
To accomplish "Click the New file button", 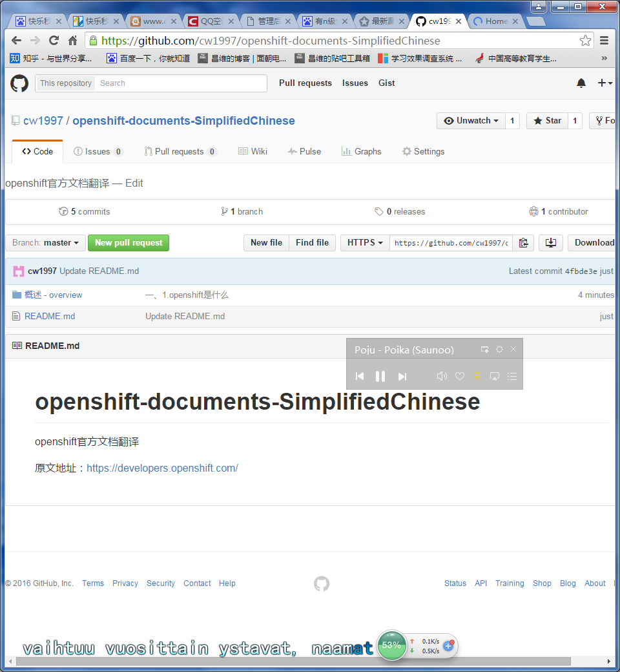I will click(x=267, y=243).
